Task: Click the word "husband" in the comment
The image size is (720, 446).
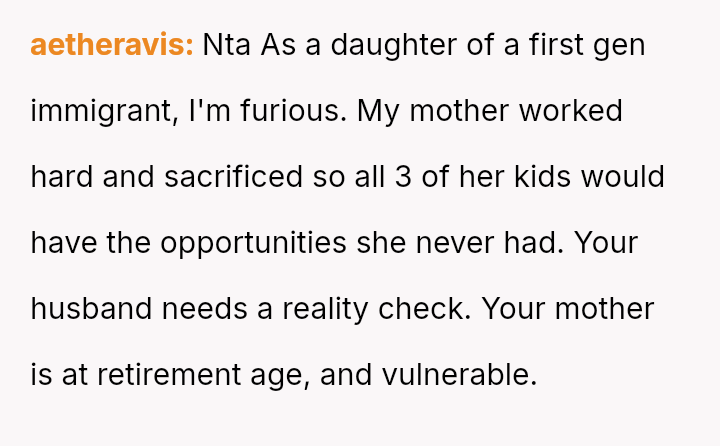Action: pyautogui.click(x=89, y=309)
